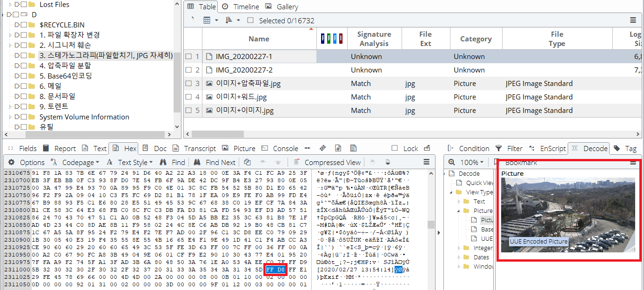Image resolution: width=644 pixels, height=290 pixels.
Task: Open the hex viewer pane hamburger menu
Action: click(426, 162)
